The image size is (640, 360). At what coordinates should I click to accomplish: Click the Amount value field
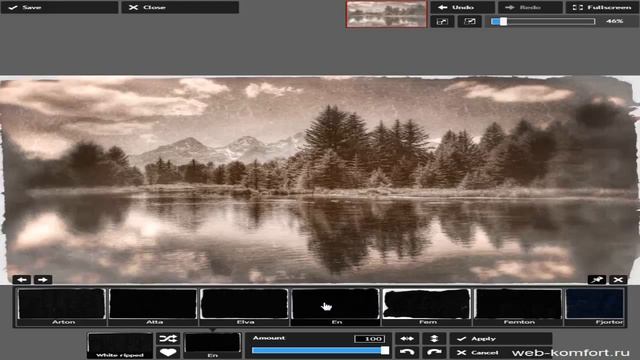tap(369, 339)
